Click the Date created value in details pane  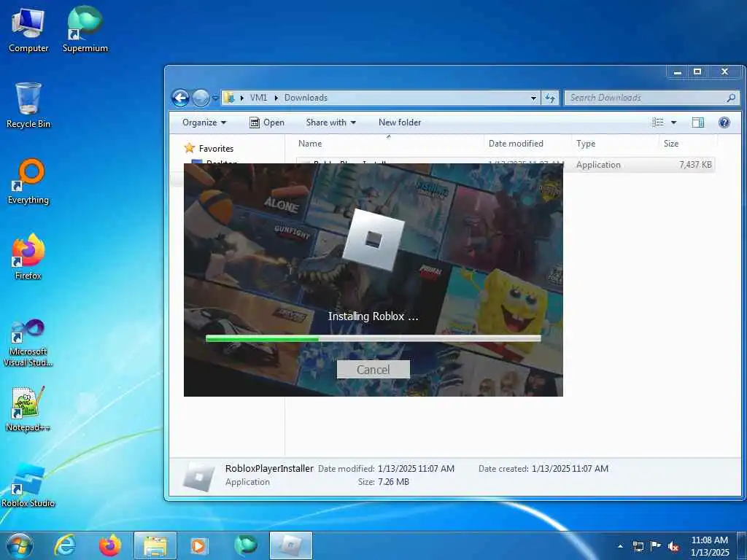point(570,469)
